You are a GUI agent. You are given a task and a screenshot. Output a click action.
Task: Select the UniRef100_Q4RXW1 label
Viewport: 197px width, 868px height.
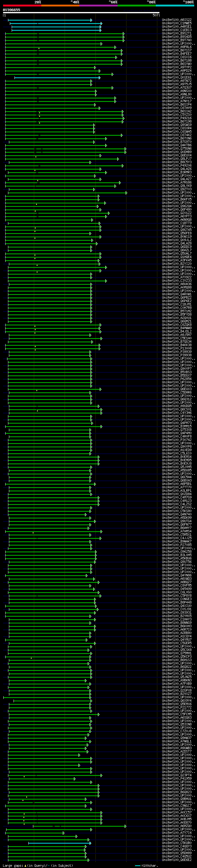click(177, 294)
